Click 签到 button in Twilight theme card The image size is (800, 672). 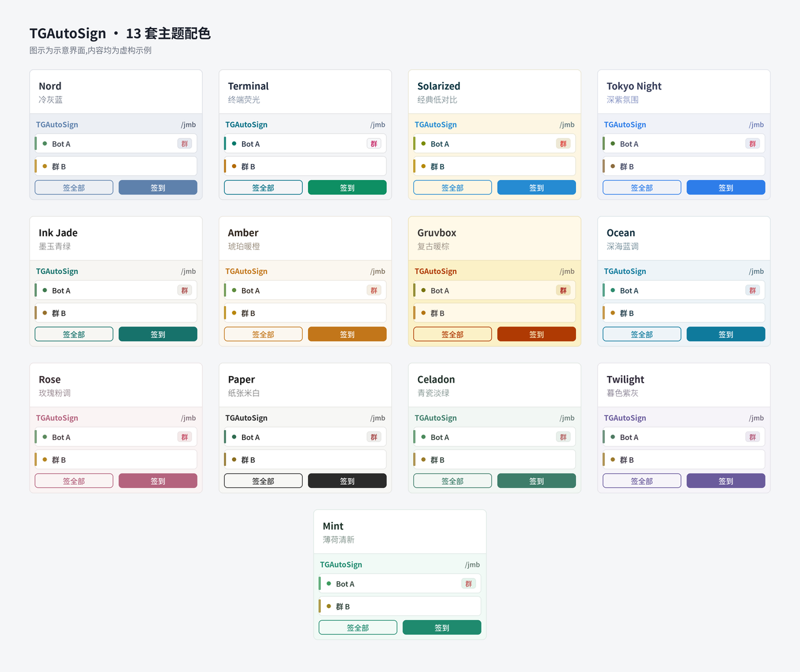[726, 481]
